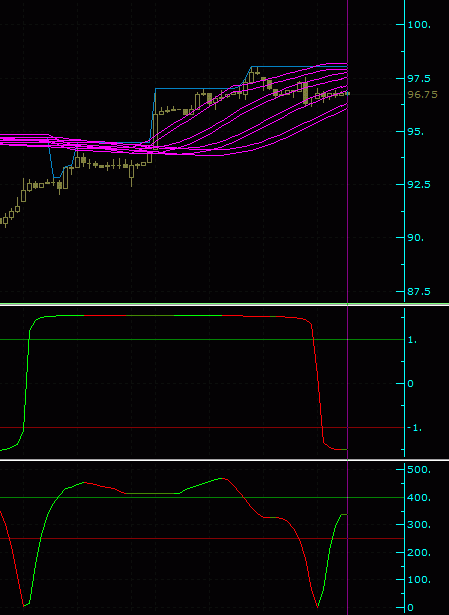The image size is (449, 615).
Task: Click the 96.75 current price label
Action: click(422, 95)
